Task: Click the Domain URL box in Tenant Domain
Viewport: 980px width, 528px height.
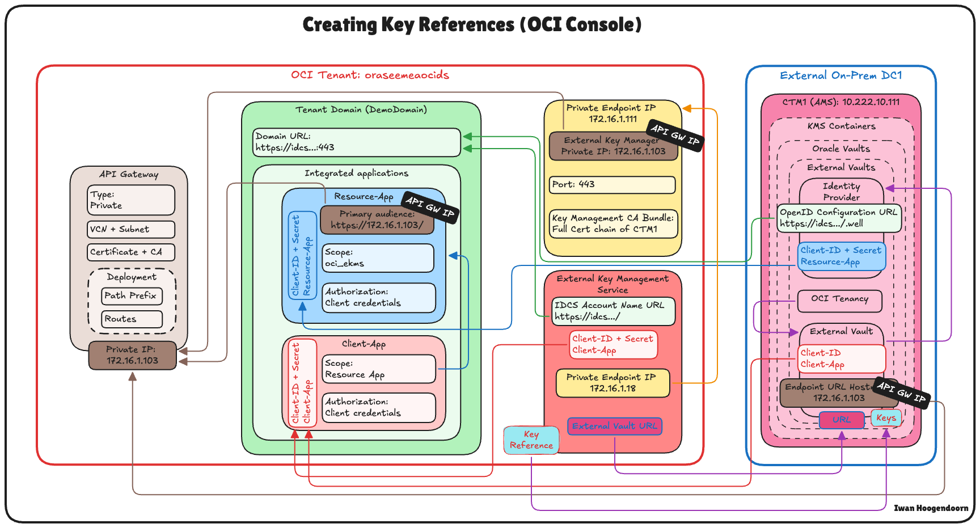Action: (x=356, y=142)
